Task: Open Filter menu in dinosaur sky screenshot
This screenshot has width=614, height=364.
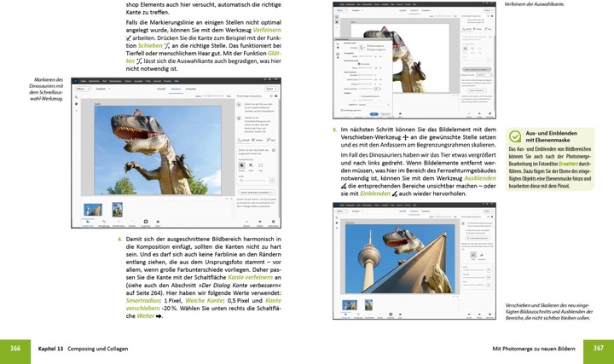Action: pyautogui.click(x=148, y=81)
